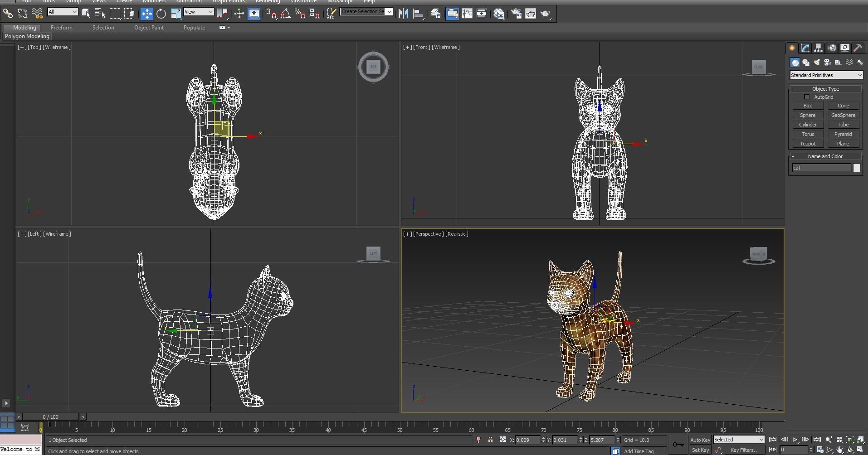This screenshot has width=868, height=455.
Task: Toggle the Keyboard Shortcut Override button
Action: coord(254,14)
